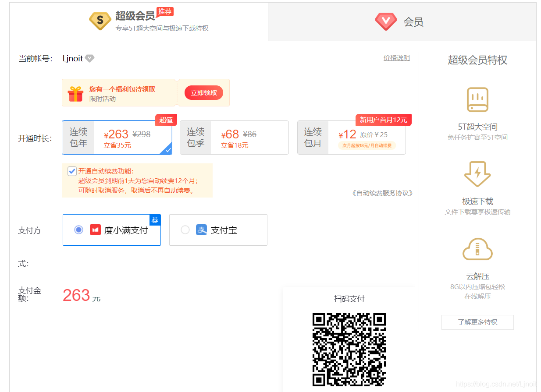Click the 支付宝 Alipay logo icon

[201, 230]
